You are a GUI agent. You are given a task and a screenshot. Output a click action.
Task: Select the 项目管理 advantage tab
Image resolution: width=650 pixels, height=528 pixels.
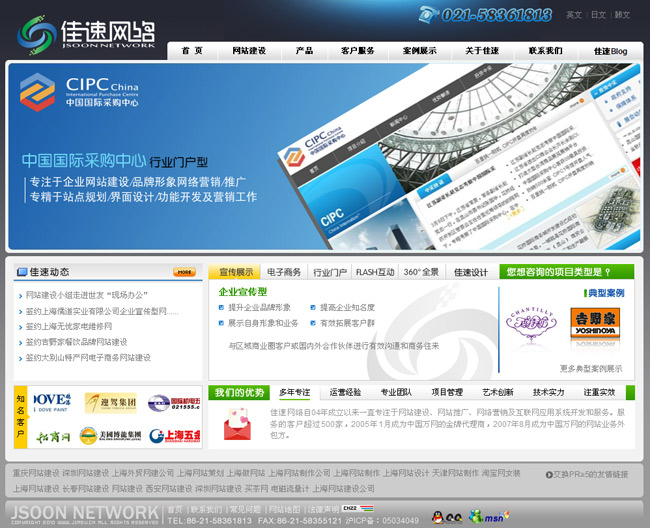tap(447, 392)
